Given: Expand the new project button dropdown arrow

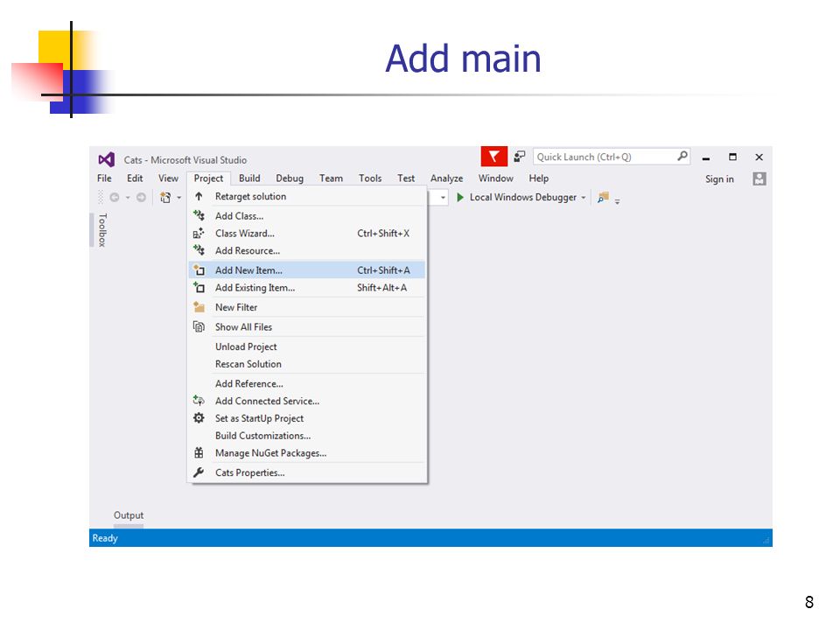Looking at the screenshot, I should click(x=178, y=198).
